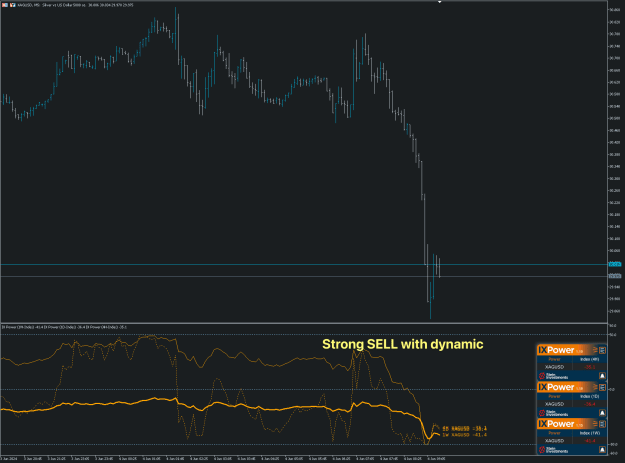Click the '1D XAGUSD -36.4' line label in the indicator window
625x463 pixels.
(x=464, y=429)
